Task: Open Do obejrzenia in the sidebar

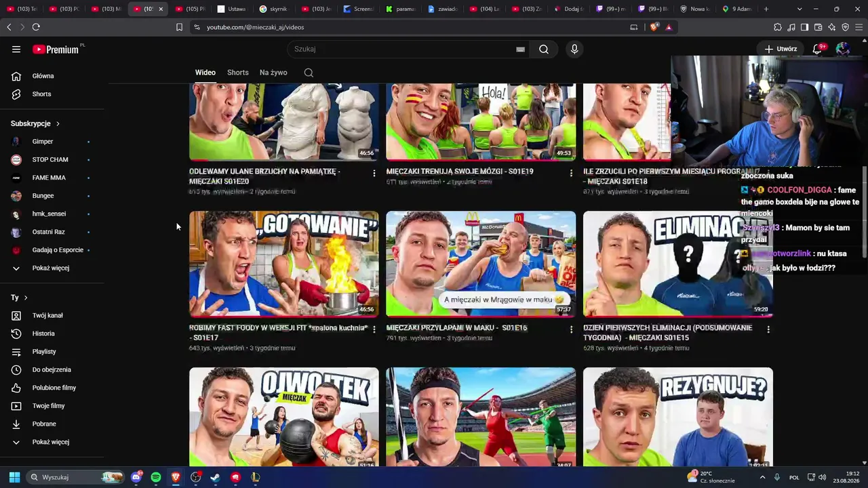Action: (x=52, y=370)
